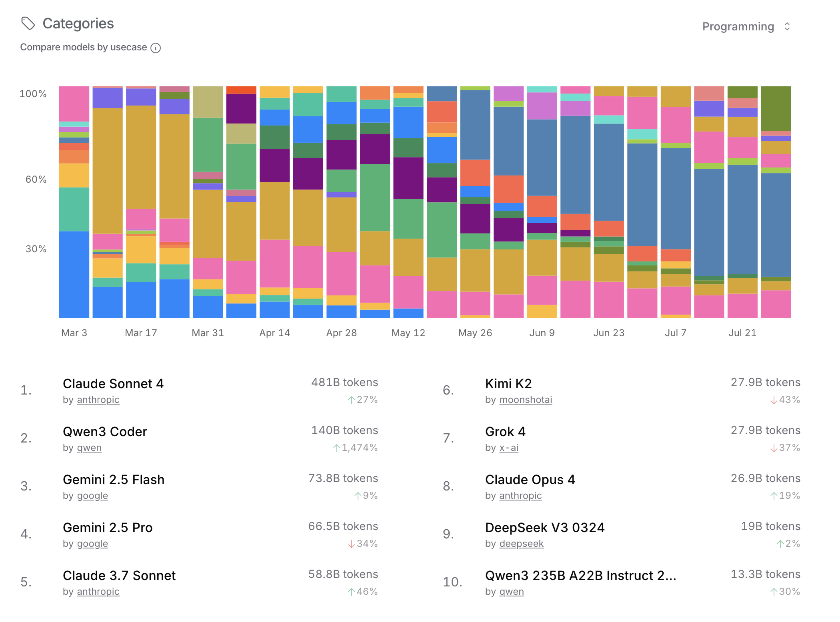This screenshot has height=622, width=840.
Task: Click the '26.9B tokens' value
Action: coord(765,478)
